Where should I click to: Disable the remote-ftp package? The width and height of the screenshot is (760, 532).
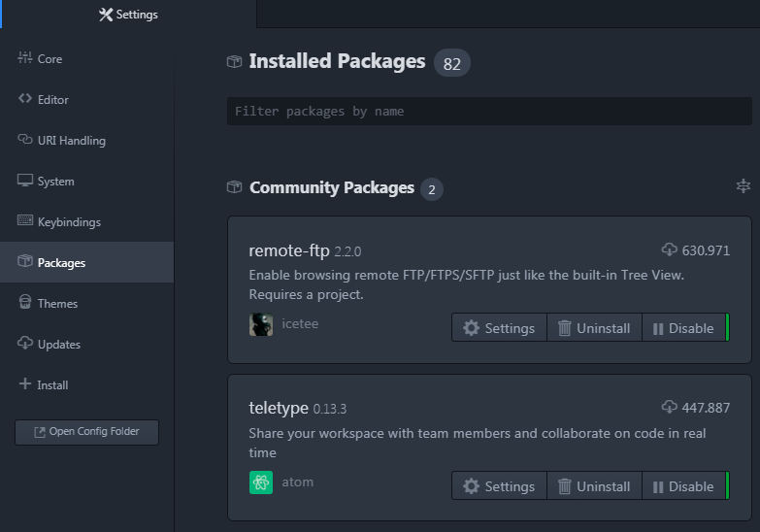coord(684,328)
